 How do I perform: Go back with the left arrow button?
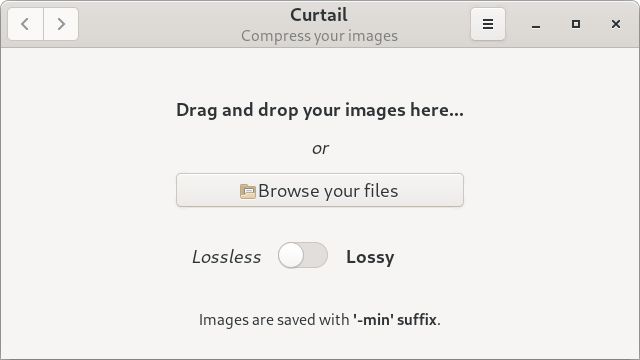click(25, 24)
